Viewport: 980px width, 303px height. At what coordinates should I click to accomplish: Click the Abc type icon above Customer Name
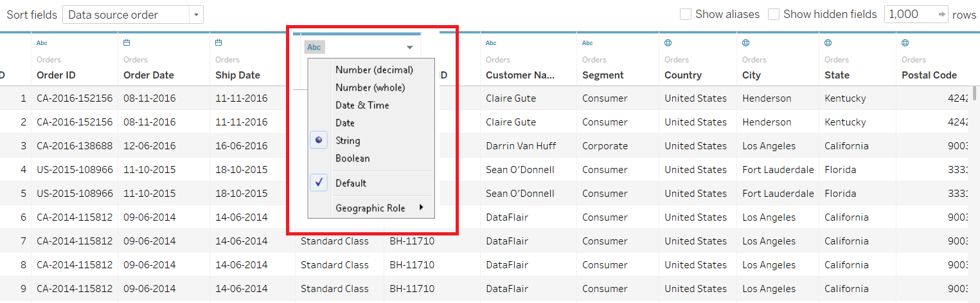coord(491,43)
